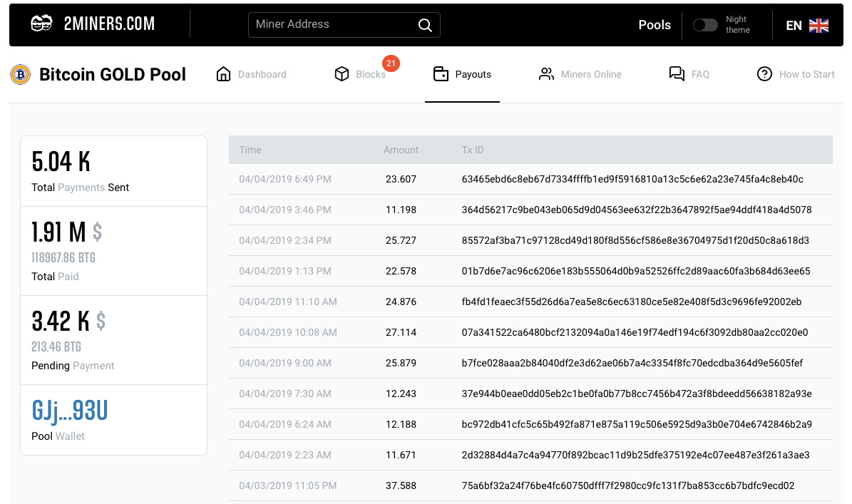
Task: Toggle the Night theme switch
Action: click(x=705, y=25)
